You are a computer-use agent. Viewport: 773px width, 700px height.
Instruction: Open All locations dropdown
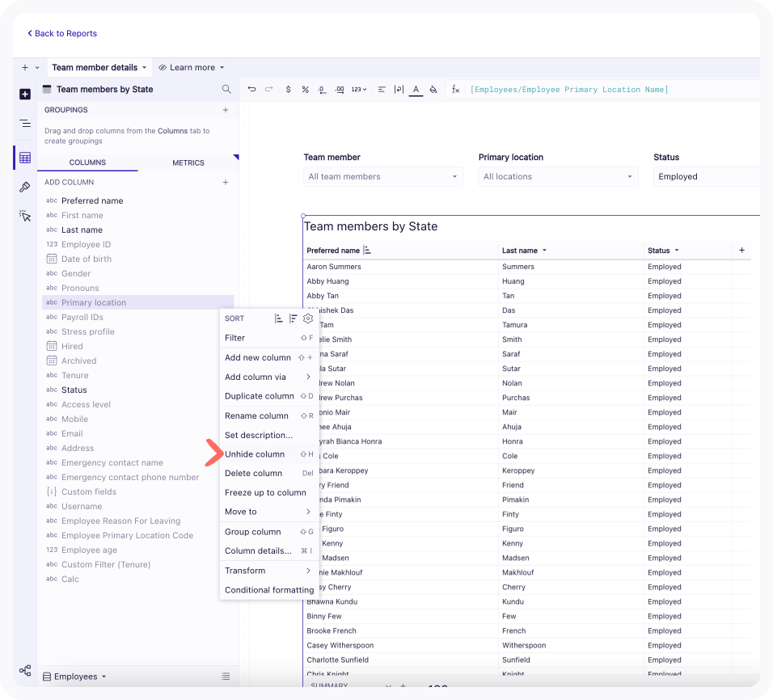[x=558, y=176]
